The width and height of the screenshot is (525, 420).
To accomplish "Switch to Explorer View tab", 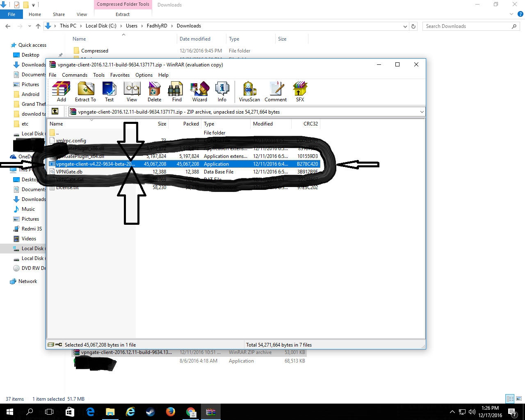I will 82,14.
